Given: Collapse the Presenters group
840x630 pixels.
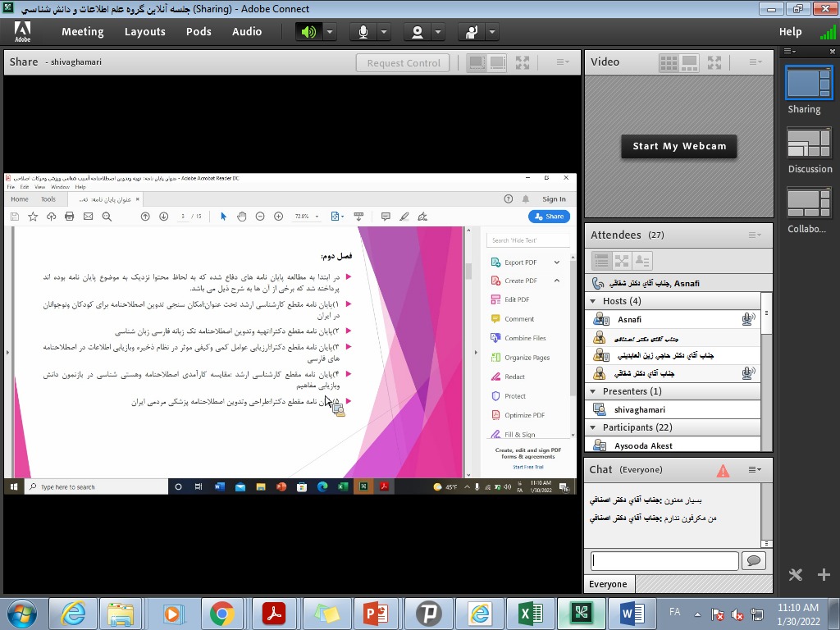Looking at the screenshot, I should click(x=592, y=391).
